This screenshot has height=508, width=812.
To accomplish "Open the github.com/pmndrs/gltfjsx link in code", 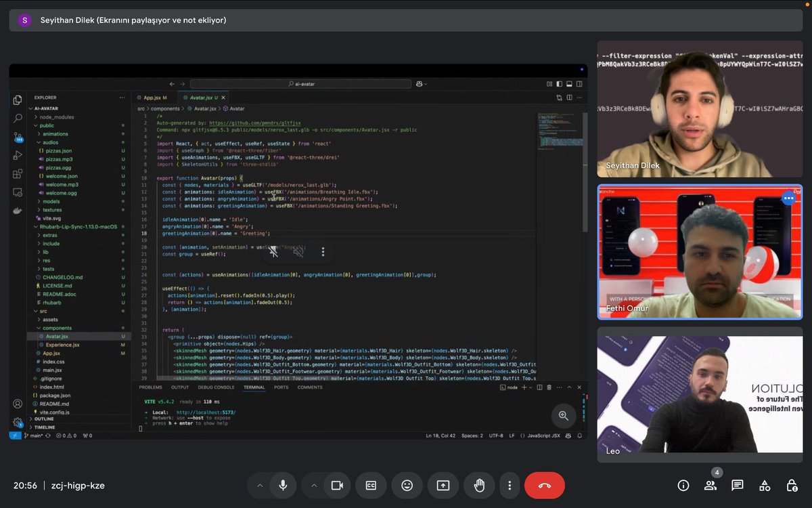I will click(x=255, y=123).
